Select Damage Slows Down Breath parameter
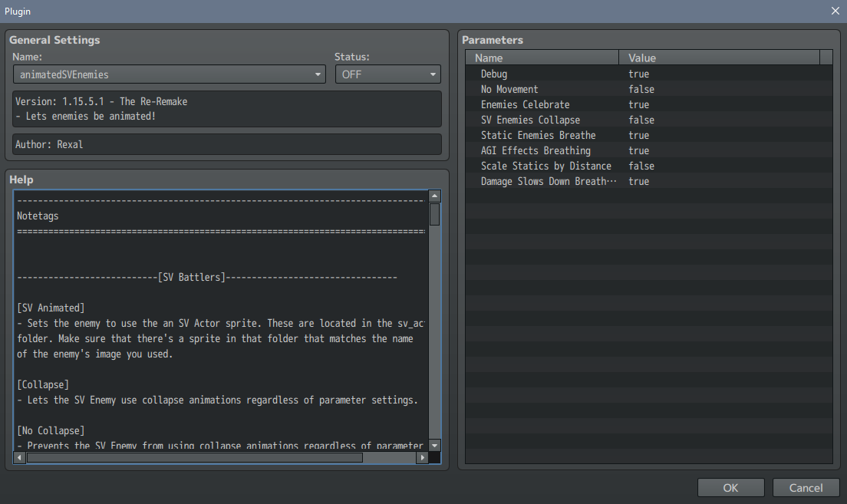Viewport: 847px width, 504px height. (649, 182)
